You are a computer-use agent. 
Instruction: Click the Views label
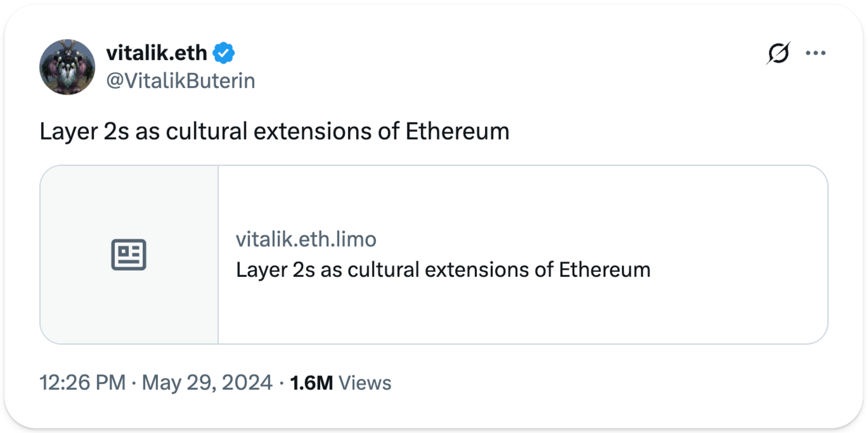pos(365,383)
